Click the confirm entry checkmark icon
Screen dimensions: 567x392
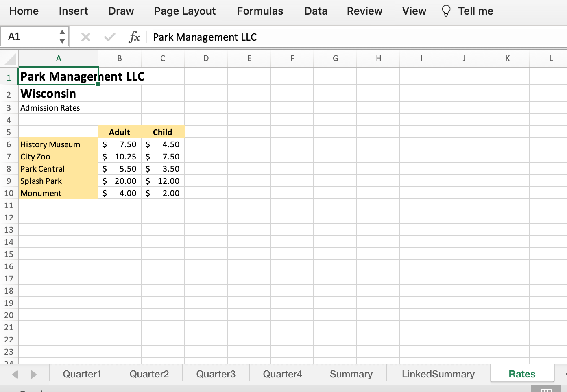(109, 37)
